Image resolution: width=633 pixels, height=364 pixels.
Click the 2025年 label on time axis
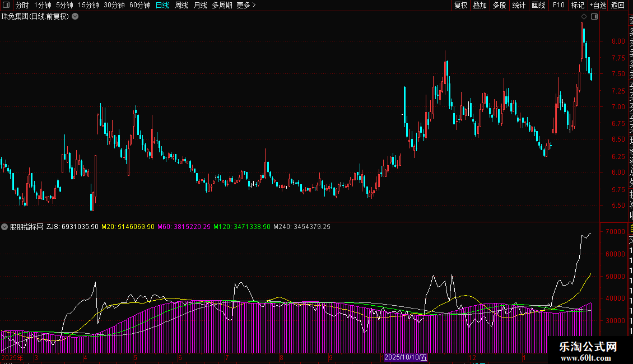coord(12,358)
